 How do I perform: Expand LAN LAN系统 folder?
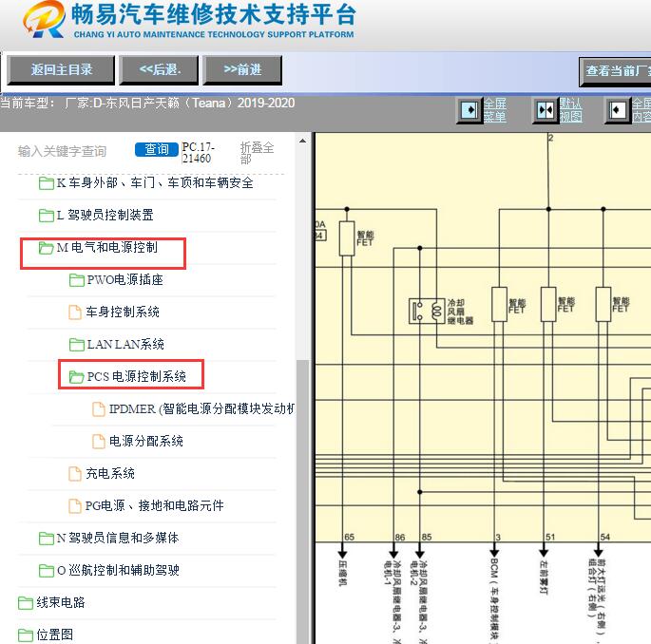pos(125,344)
